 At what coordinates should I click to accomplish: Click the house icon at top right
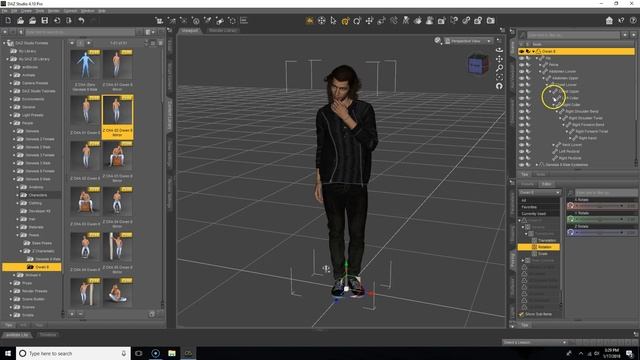pyautogui.click(x=609, y=20)
